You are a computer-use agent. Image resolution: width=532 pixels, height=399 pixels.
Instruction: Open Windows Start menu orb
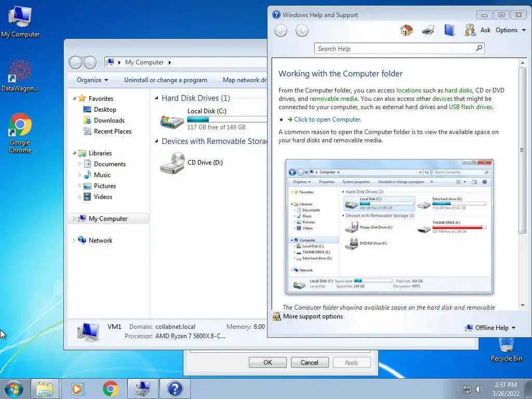coord(14,389)
